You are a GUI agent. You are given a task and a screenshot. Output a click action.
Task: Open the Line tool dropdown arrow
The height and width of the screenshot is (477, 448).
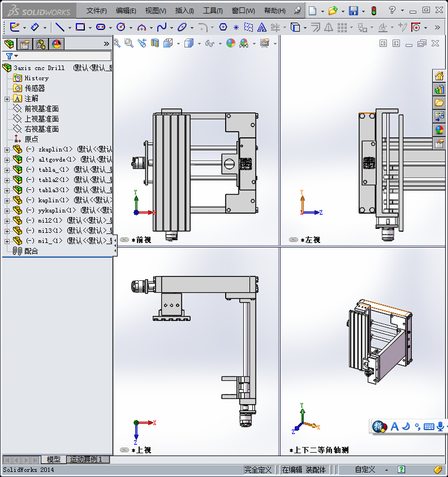(70, 28)
